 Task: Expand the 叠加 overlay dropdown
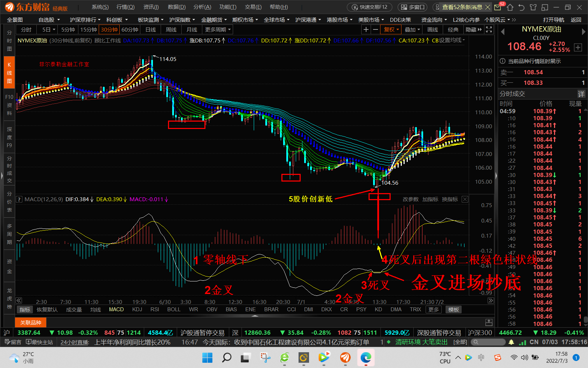[412, 30]
